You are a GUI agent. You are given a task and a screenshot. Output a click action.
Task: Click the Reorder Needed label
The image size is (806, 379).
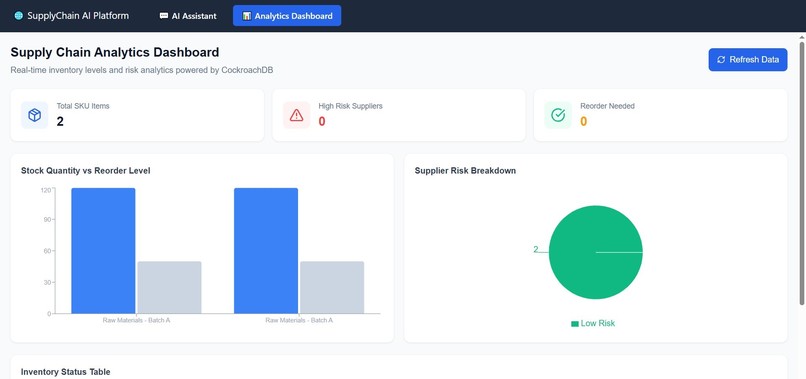608,106
